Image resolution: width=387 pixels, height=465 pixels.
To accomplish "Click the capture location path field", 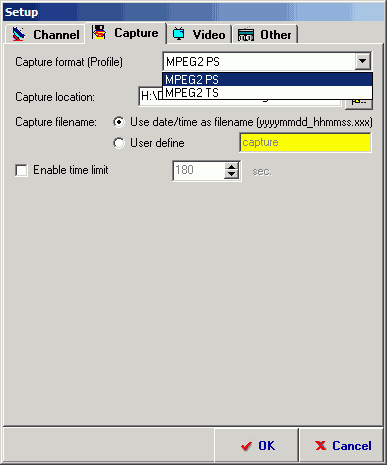I will pos(240,97).
